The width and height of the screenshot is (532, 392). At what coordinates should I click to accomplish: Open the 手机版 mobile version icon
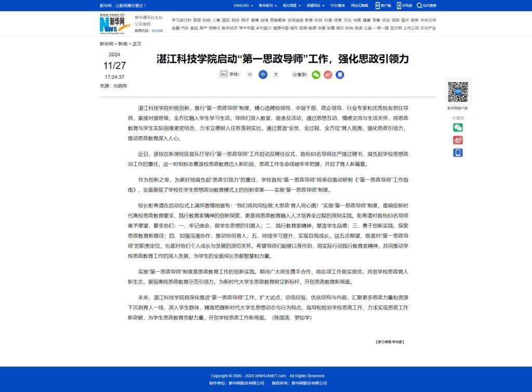(x=399, y=5)
